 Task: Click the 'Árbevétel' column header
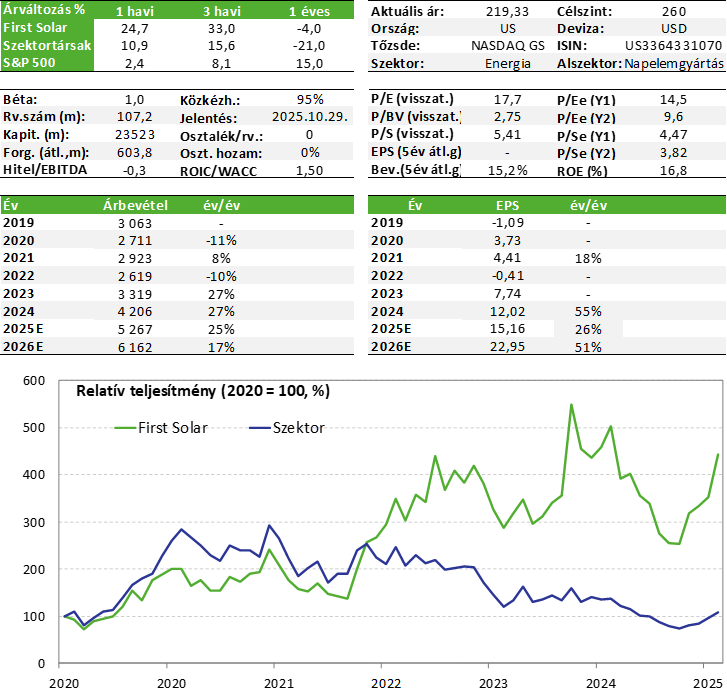(135, 205)
